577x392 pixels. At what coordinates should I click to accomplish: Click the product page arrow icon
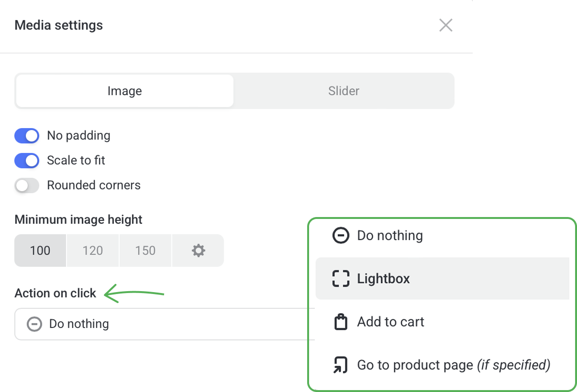341,365
